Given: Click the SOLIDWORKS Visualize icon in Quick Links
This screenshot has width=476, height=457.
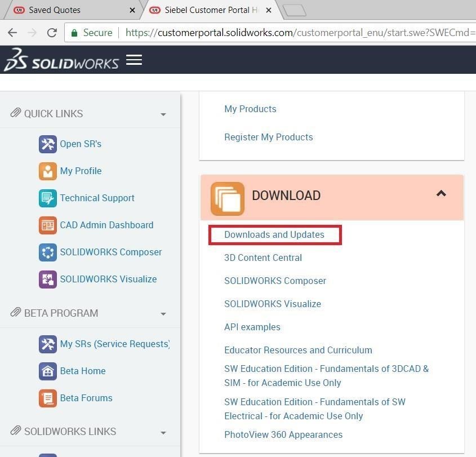Looking at the screenshot, I should pyautogui.click(x=48, y=279).
